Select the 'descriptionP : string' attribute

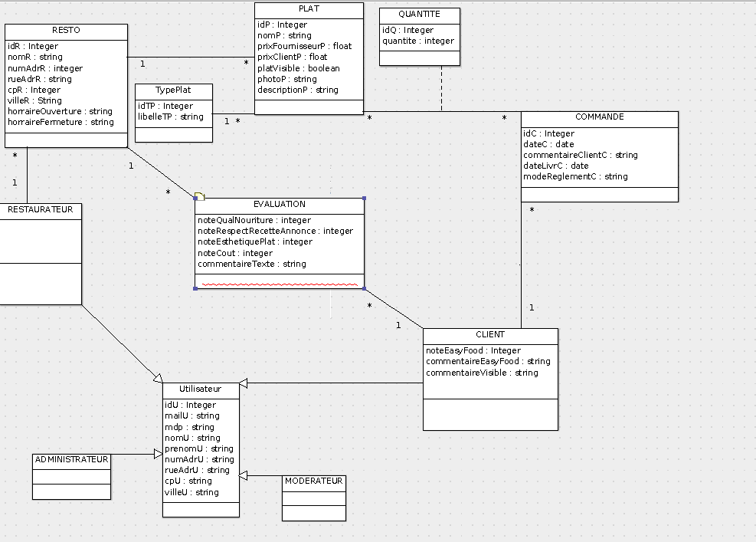click(298, 90)
